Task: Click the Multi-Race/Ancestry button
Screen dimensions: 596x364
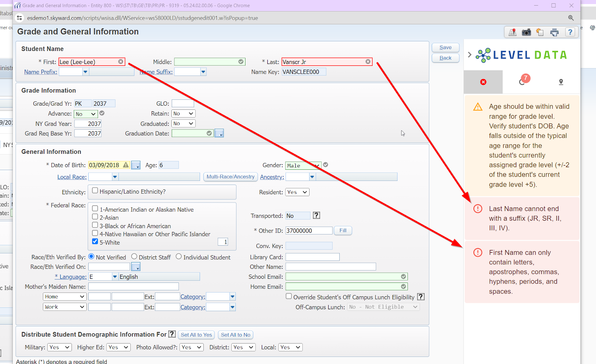Action: tap(230, 177)
